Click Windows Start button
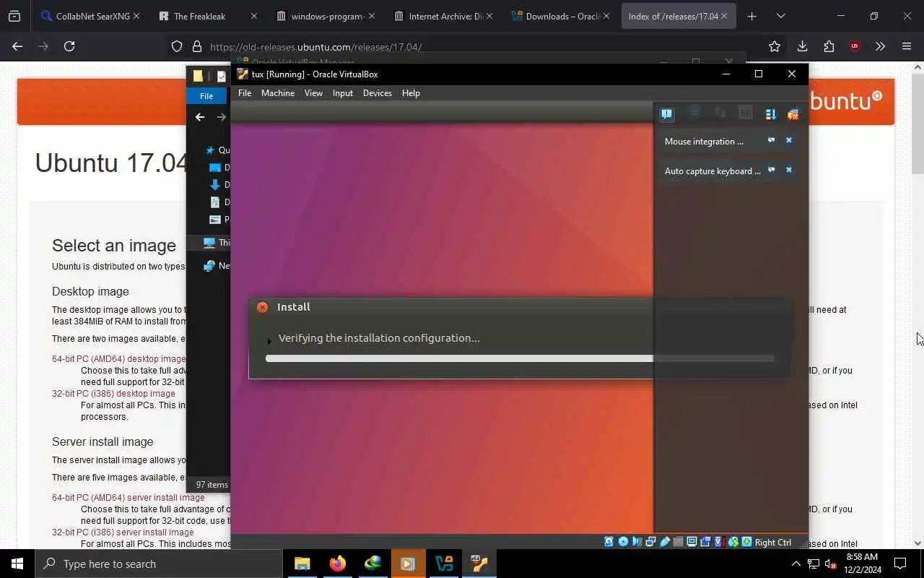Image resolution: width=924 pixels, height=578 pixels. click(17, 564)
